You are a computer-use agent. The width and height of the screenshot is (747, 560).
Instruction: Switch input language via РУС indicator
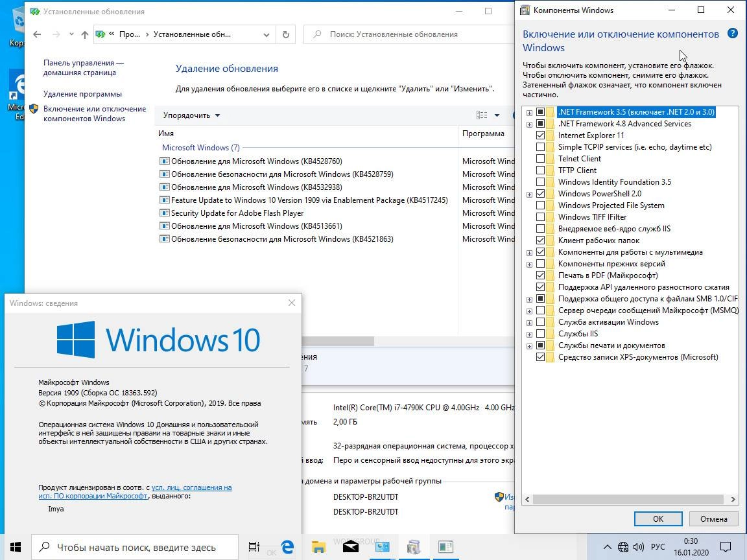point(658,547)
